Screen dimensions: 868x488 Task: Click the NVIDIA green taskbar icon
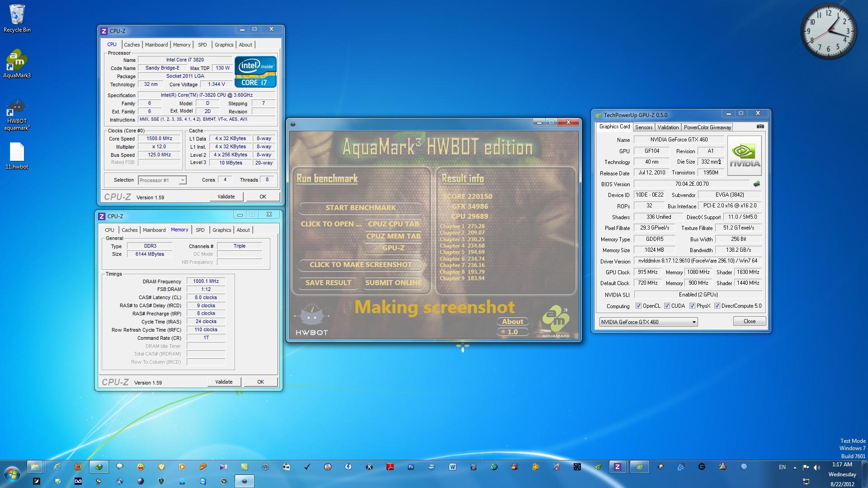coord(598,467)
